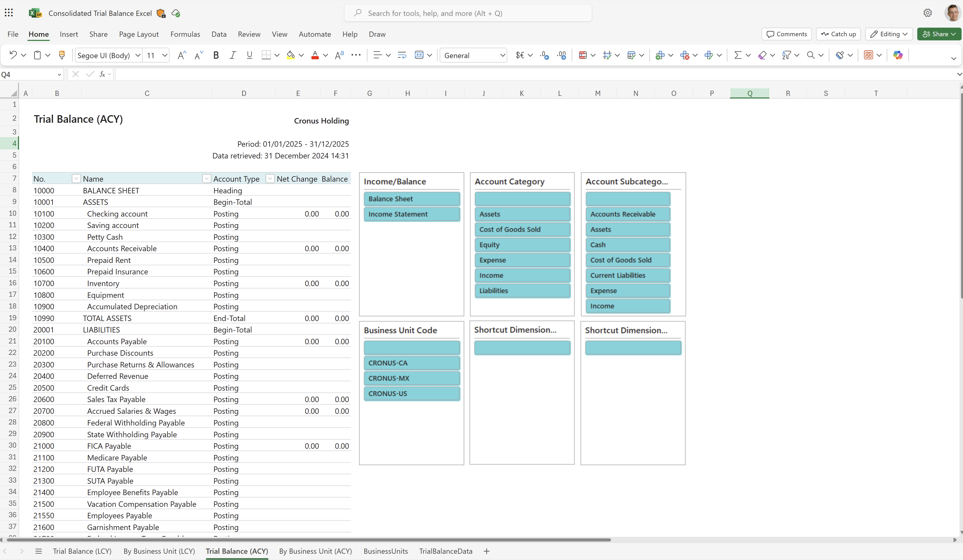Select the Income Statement filter button

coord(411,214)
